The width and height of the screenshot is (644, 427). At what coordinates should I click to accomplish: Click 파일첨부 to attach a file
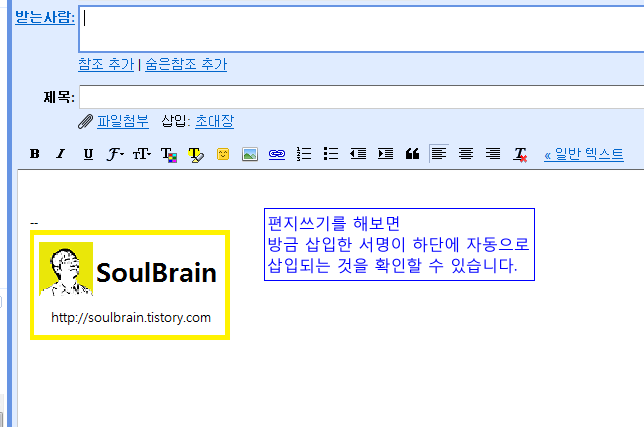tap(123, 121)
